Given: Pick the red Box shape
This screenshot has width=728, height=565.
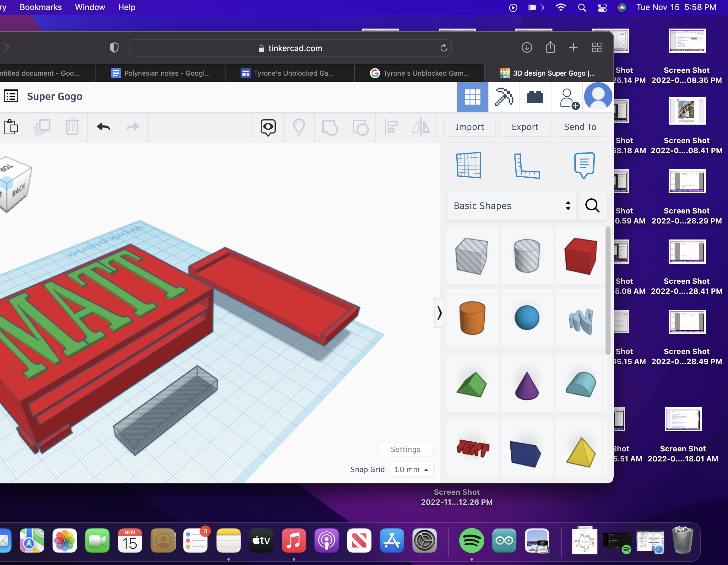Looking at the screenshot, I should (x=580, y=256).
